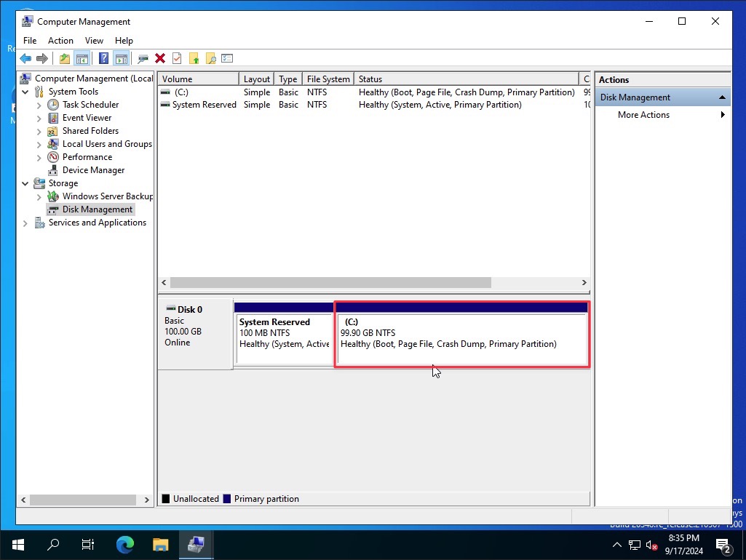Select the (C:) volume row in list
The image size is (746, 560).
click(374, 92)
